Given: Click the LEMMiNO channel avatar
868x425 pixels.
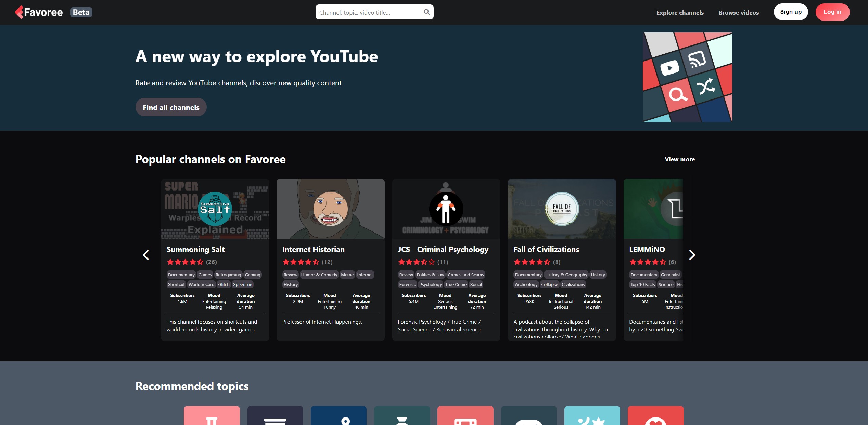Looking at the screenshot, I should [x=672, y=209].
